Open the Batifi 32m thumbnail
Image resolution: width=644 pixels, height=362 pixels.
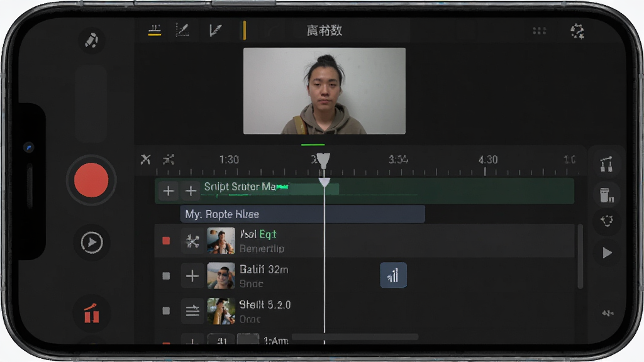point(221,276)
